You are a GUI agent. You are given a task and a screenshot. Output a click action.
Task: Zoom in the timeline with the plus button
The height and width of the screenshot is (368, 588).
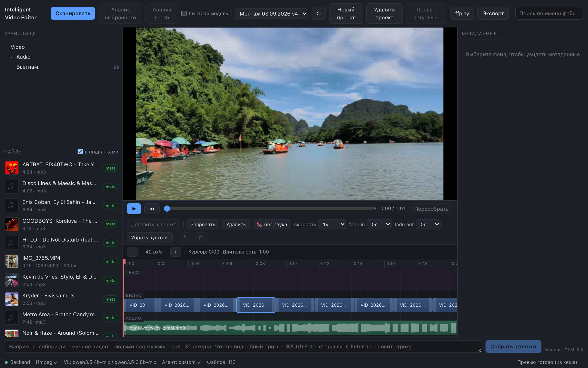[x=176, y=252]
